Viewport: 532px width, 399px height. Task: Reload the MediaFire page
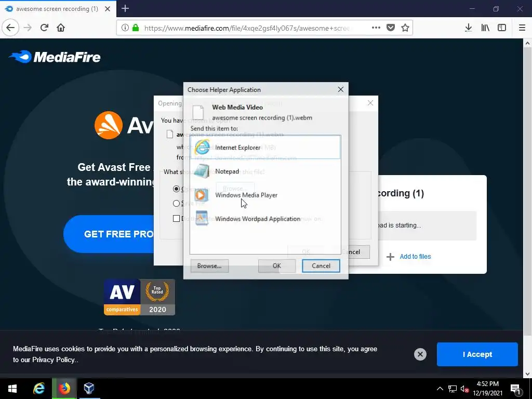[44, 28]
